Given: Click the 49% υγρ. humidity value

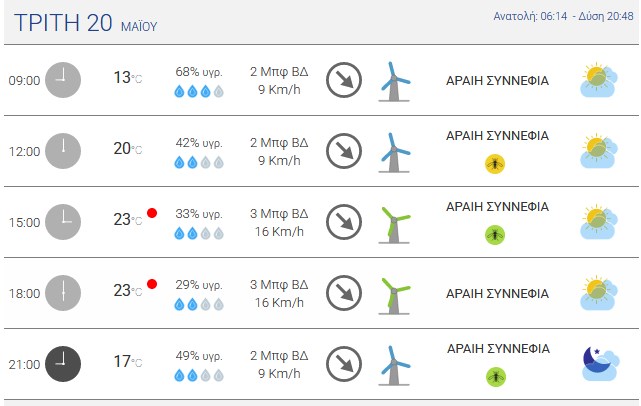Looking at the screenshot, I should click(x=199, y=356).
